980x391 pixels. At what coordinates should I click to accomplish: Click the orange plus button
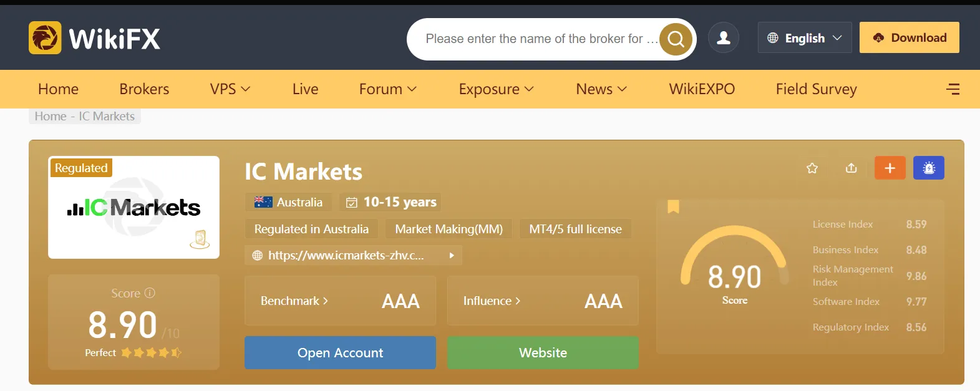(890, 168)
